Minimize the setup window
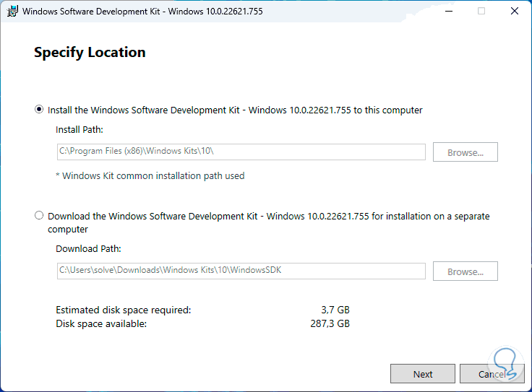 pos(449,11)
